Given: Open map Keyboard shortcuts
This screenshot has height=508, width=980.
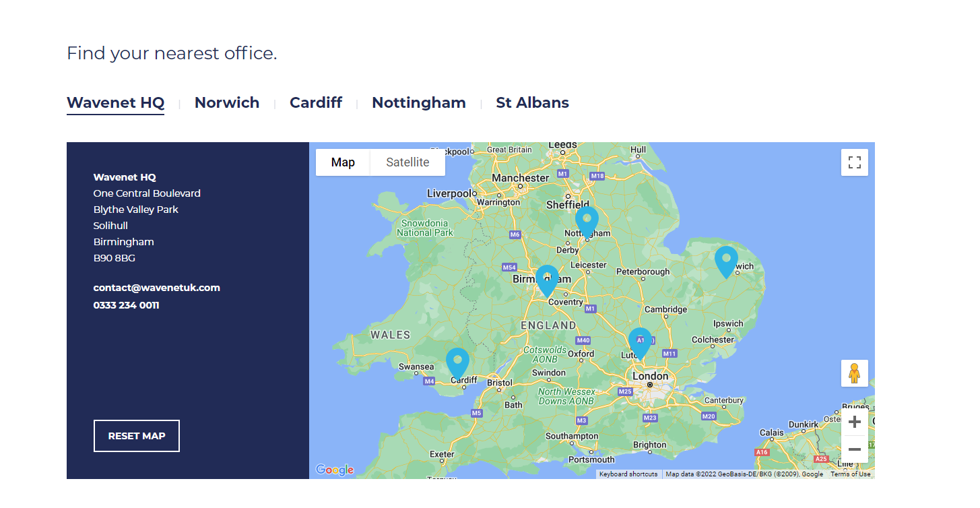Looking at the screenshot, I should click(x=628, y=474).
